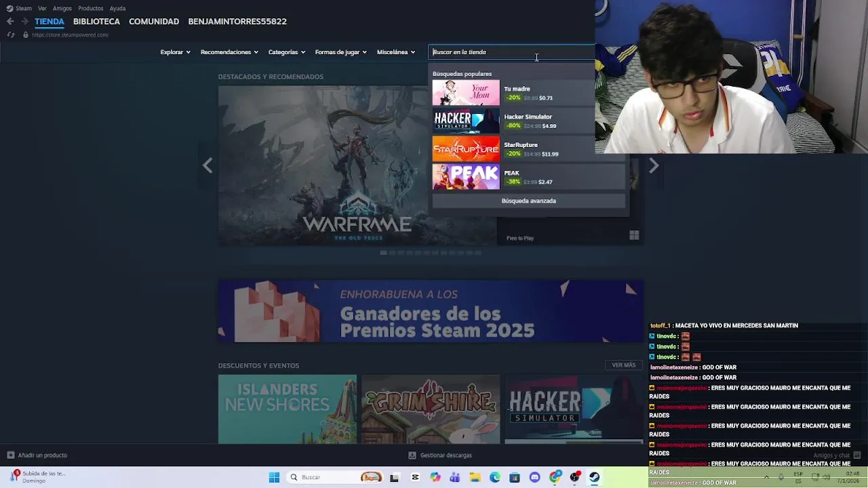Click the plus icon for Añadir un producto
Image resolution: width=868 pixels, height=488 pixels.
point(10,455)
